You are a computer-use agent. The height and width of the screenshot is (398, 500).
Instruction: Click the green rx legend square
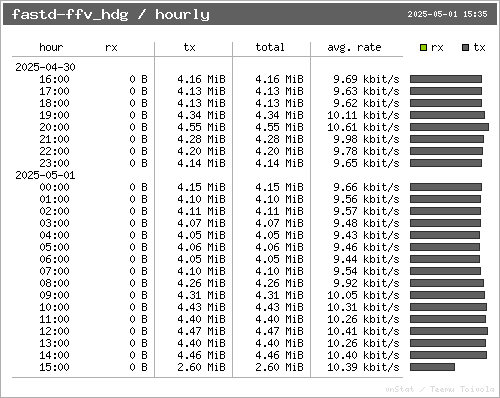tap(423, 48)
